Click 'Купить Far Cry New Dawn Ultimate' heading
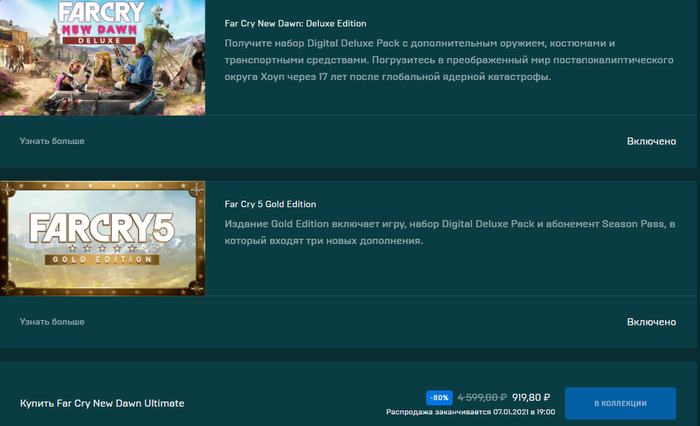 (102, 403)
